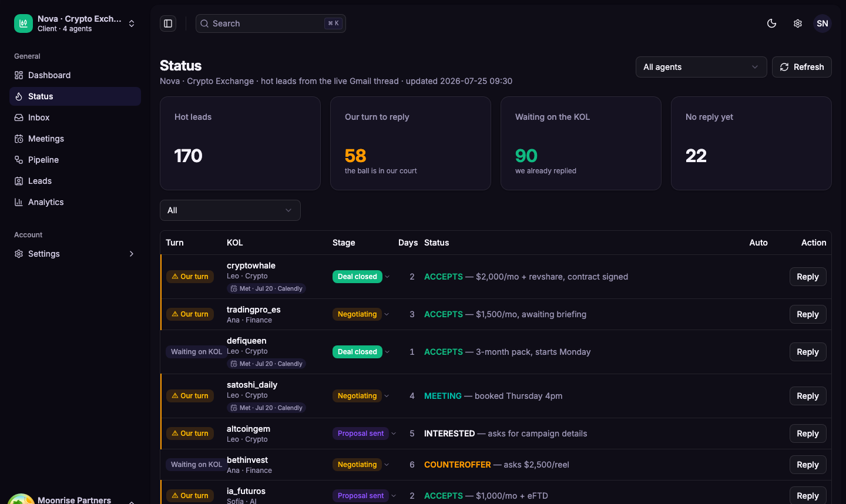Change bethinvest Negotiating stage dropdown
846x504 pixels.
pos(361,465)
